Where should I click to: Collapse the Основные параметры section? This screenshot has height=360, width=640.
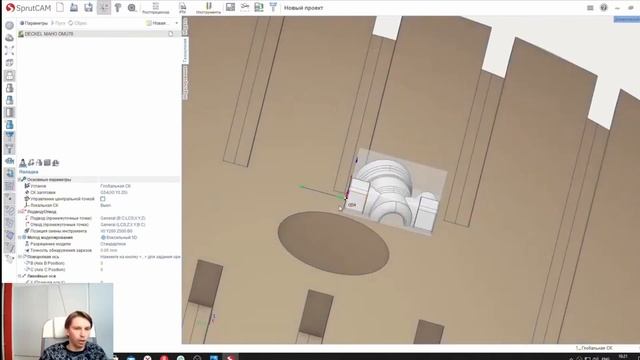point(20,180)
